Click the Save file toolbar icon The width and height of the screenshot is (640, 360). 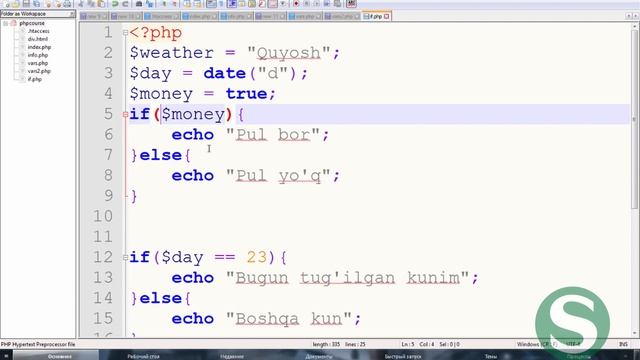pos(26,4)
